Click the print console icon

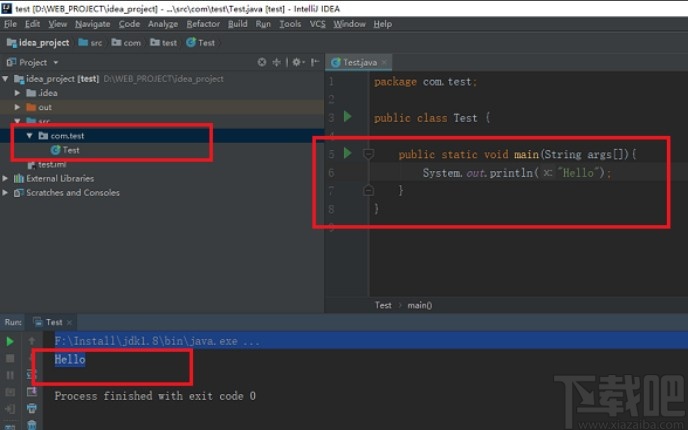click(32, 408)
